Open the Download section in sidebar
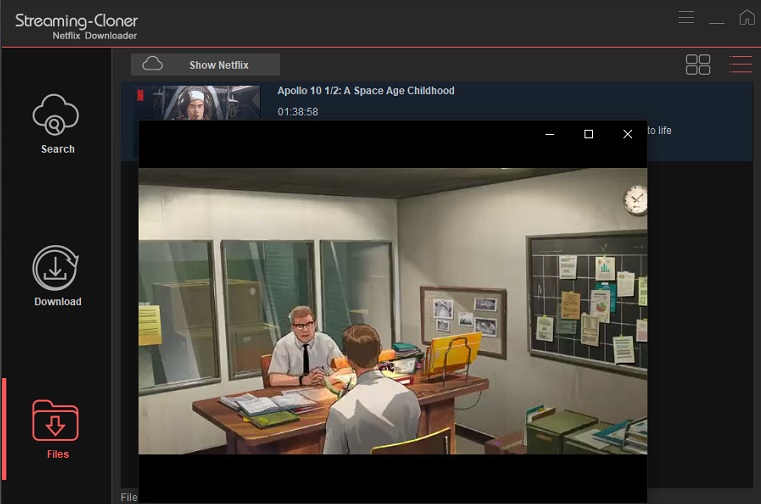The width and height of the screenshot is (761, 504). click(56, 275)
